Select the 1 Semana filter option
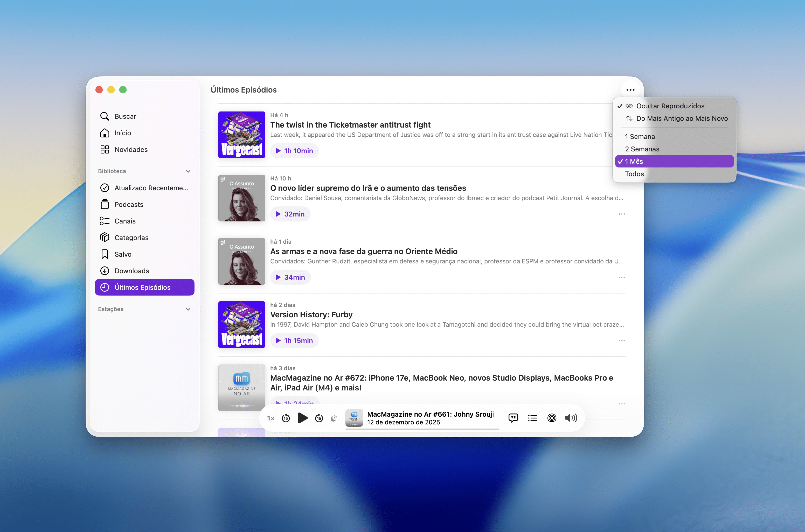Viewport: 805px width, 532px height. [x=640, y=136]
